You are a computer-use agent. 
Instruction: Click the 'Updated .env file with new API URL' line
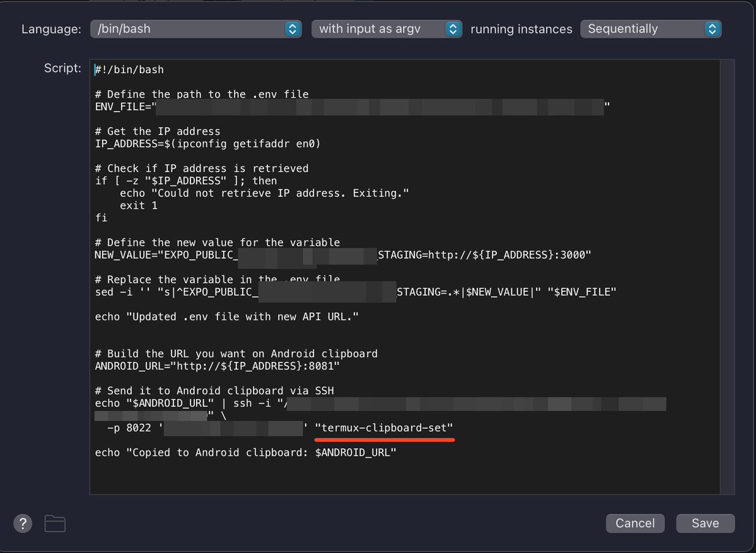(x=226, y=317)
